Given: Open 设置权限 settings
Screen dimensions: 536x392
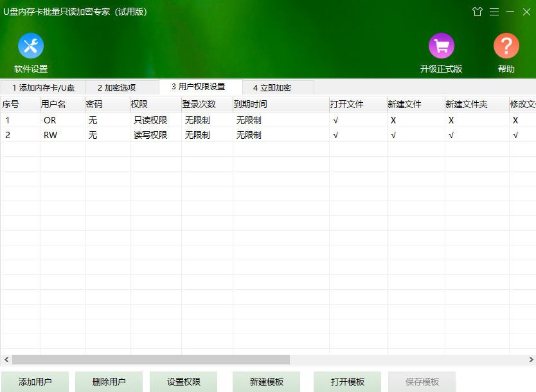Looking at the screenshot, I should pos(183,381).
